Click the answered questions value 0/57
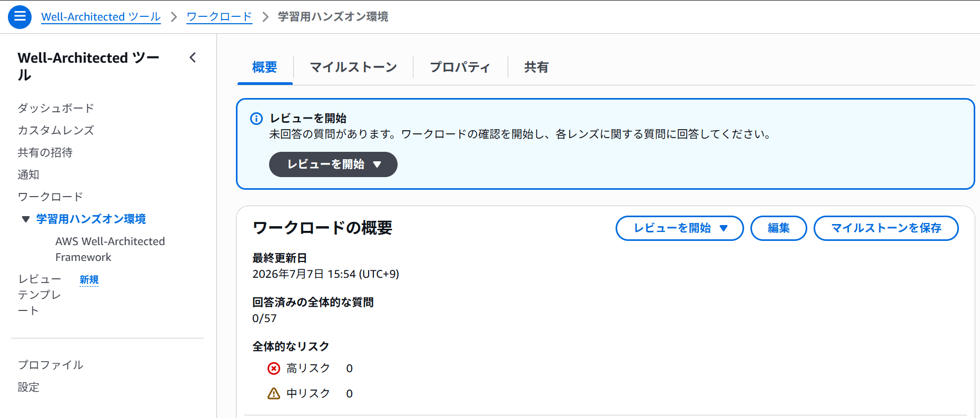This screenshot has width=980, height=418. tap(264, 318)
